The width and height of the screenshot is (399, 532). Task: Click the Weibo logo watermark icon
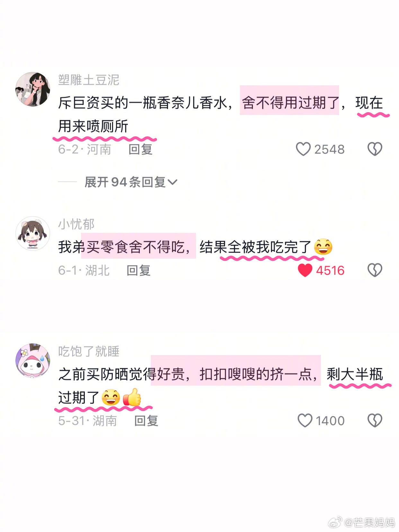tap(335, 522)
